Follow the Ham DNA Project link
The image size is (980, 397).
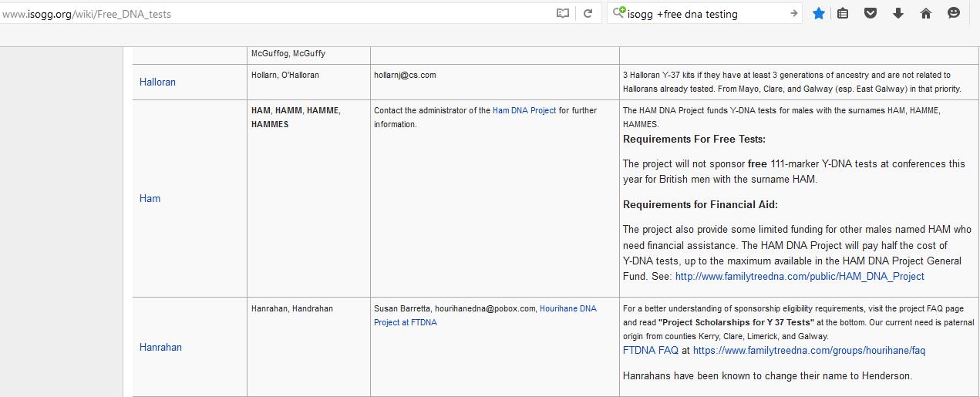click(524, 110)
